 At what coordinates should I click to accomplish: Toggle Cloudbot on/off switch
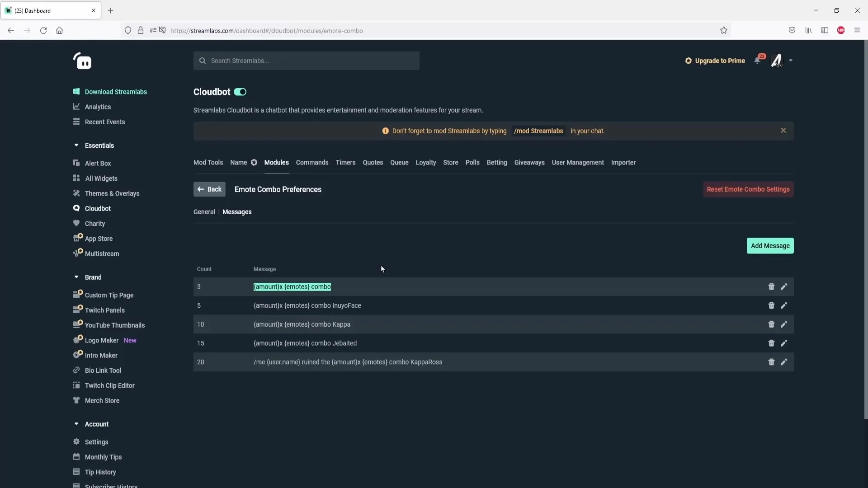click(x=240, y=92)
